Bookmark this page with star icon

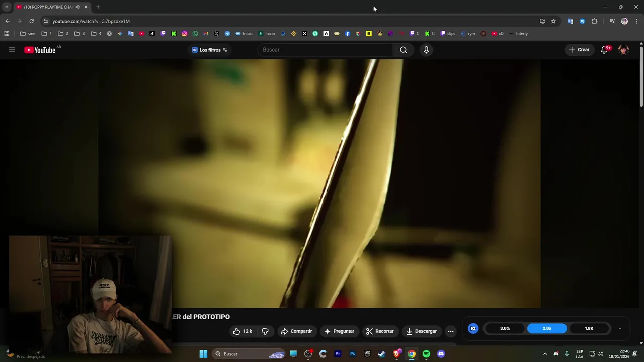click(x=553, y=21)
